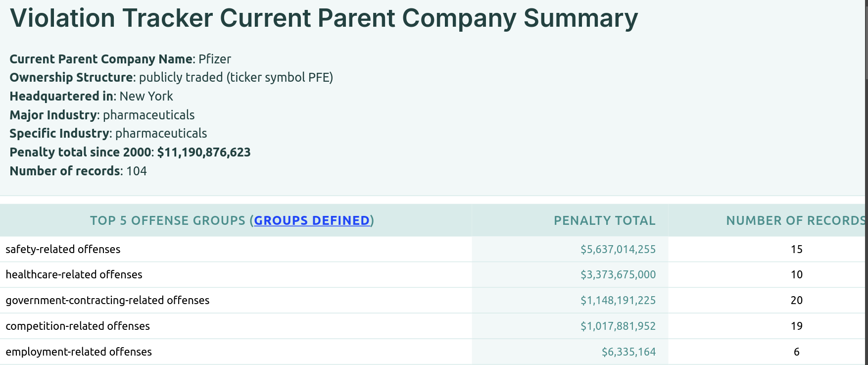Click the $5,637,014,255 safety penalty total
The height and width of the screenshot is (365, 868).
[x=618, y=249]
